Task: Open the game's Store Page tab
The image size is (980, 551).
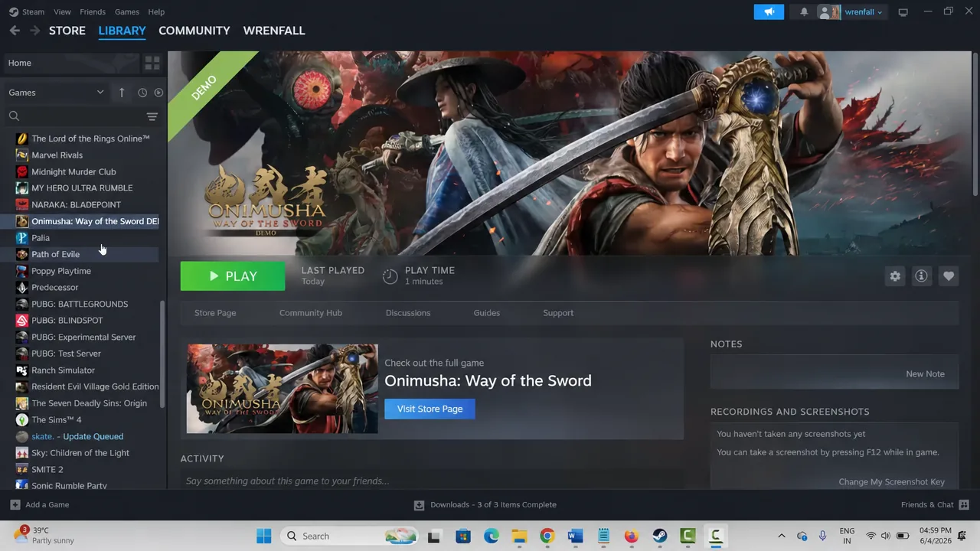Action: (215, 313)
